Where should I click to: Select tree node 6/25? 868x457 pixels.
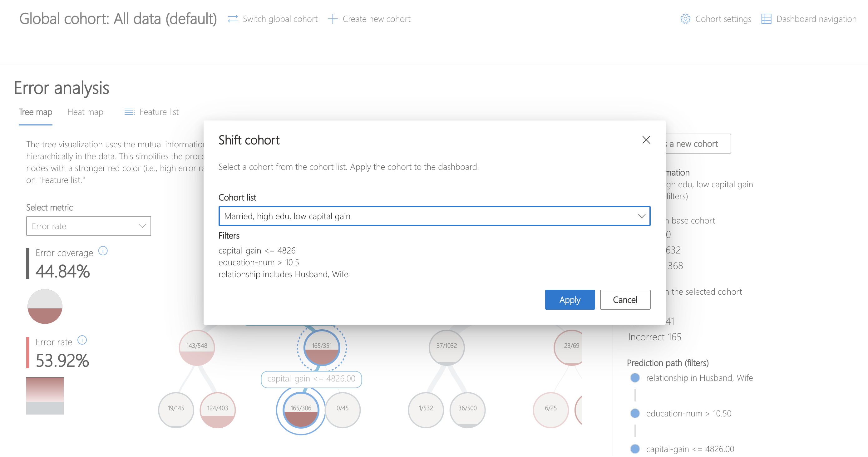pyautogui.click(x=551, y=410)
